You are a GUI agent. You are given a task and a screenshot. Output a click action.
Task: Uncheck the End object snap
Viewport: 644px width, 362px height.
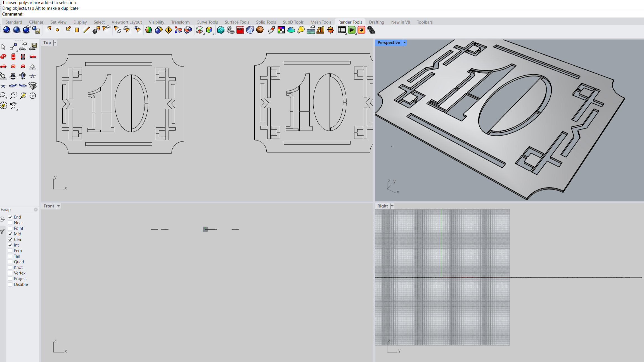click(10, 217)
